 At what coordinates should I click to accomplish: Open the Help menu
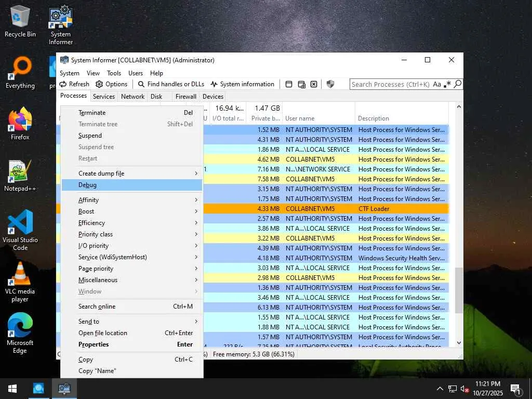click(156, 73)
